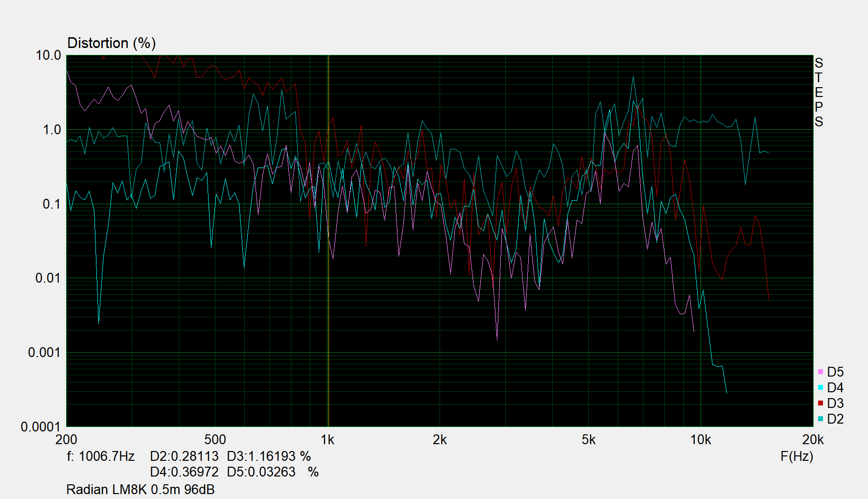Screen dimensions: 868x499
Task: Select the D4 legend label
Action: coord(835,388)
